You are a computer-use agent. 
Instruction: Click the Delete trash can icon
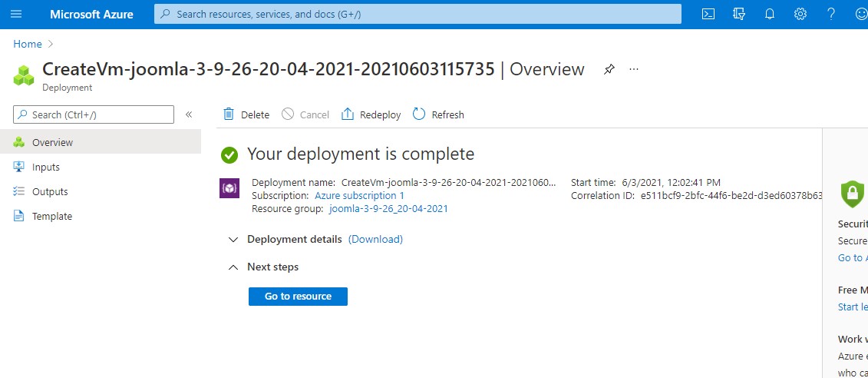(x=229, y=114)
